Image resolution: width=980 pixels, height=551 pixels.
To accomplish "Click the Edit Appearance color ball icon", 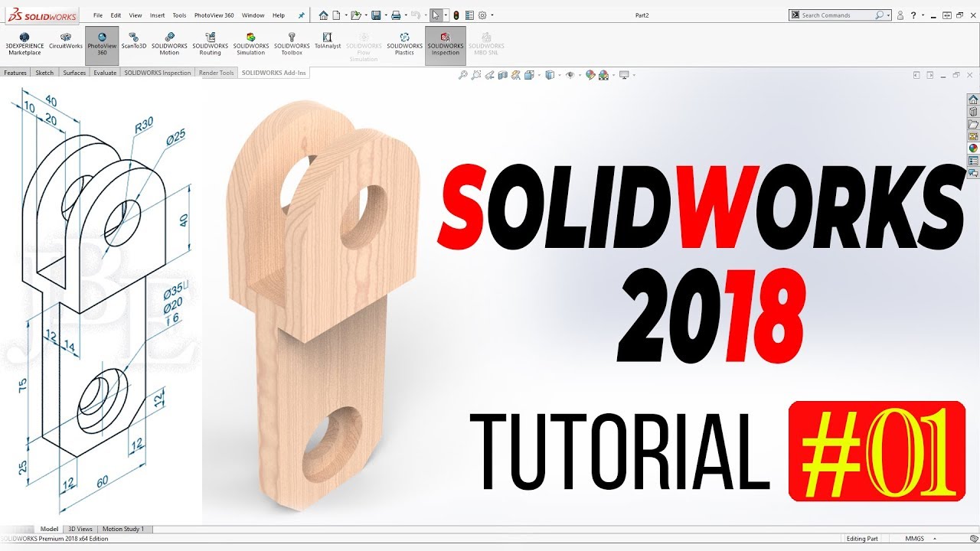I will click(590, 75).
